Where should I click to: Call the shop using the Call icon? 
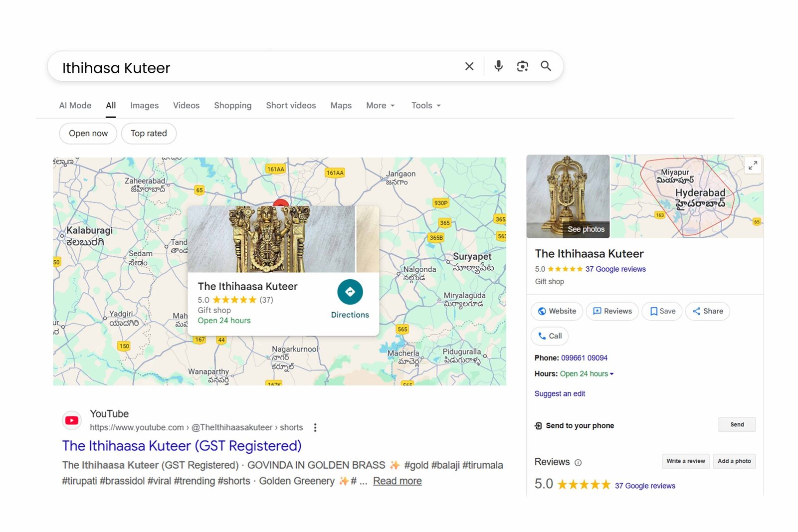pyautogui.click(x=549, y=336)
